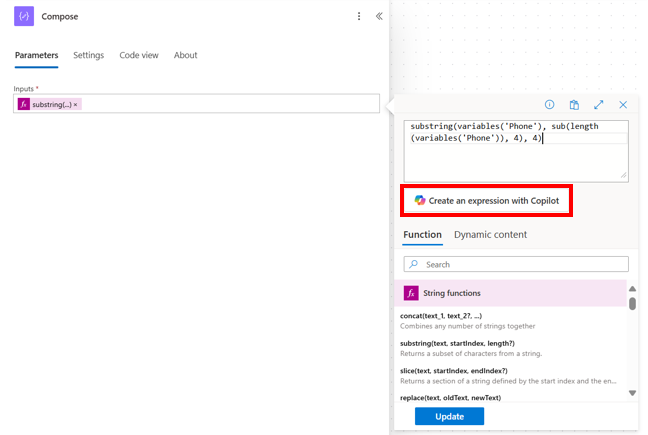Viewport: 648px width, 435px height.
Task: Click the function list scroll down arrow
Action: pos(632,393)
